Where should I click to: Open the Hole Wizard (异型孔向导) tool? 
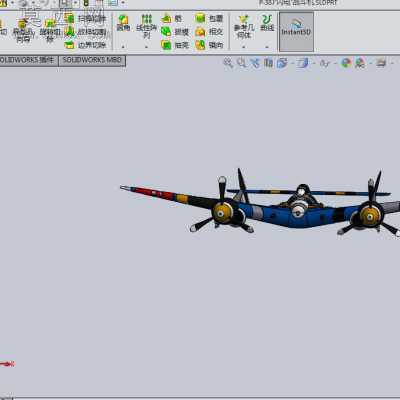click(x=23, y=31)
